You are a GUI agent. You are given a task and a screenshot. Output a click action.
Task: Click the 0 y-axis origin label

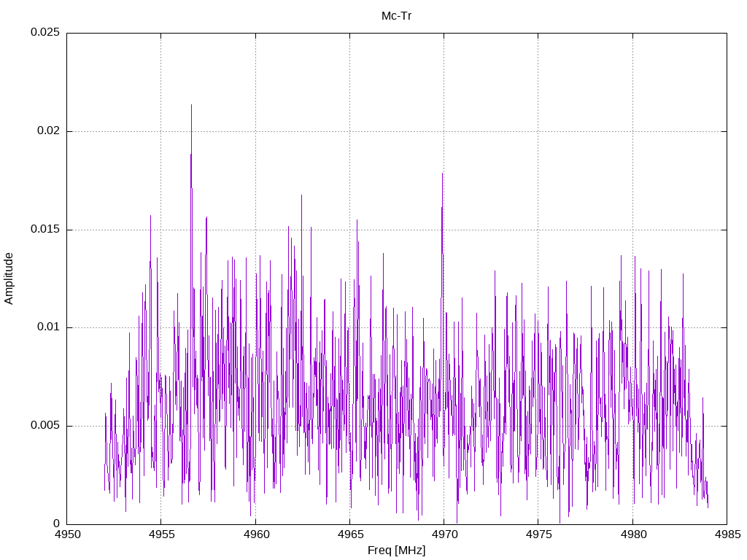[57, 524]
